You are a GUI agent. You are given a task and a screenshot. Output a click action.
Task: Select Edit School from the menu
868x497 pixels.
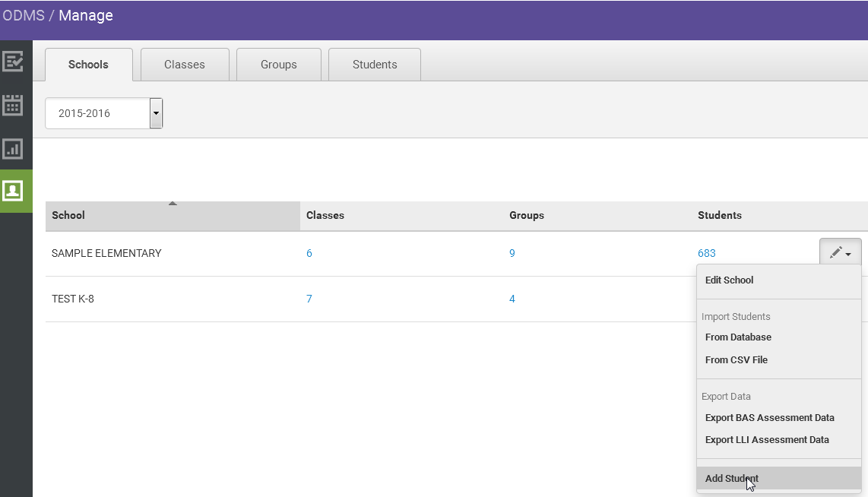click(x=730, y=280)
